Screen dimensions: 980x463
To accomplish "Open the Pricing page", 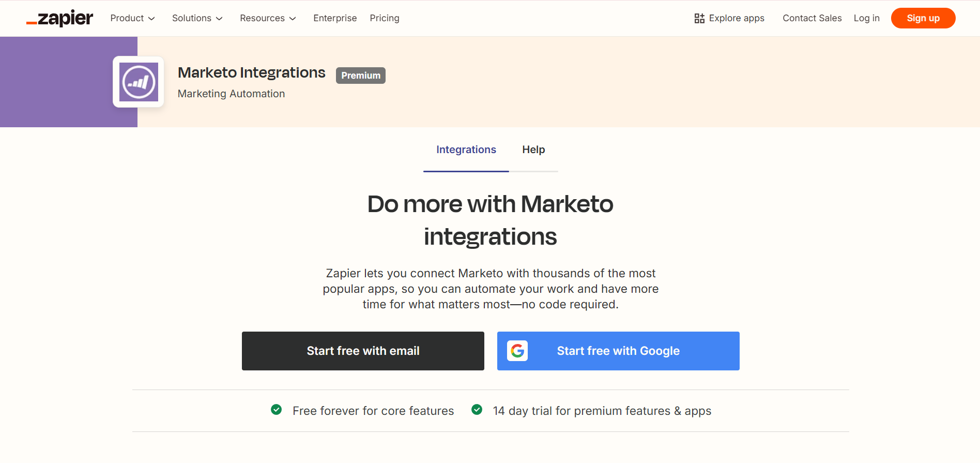I will coord(385,18).
